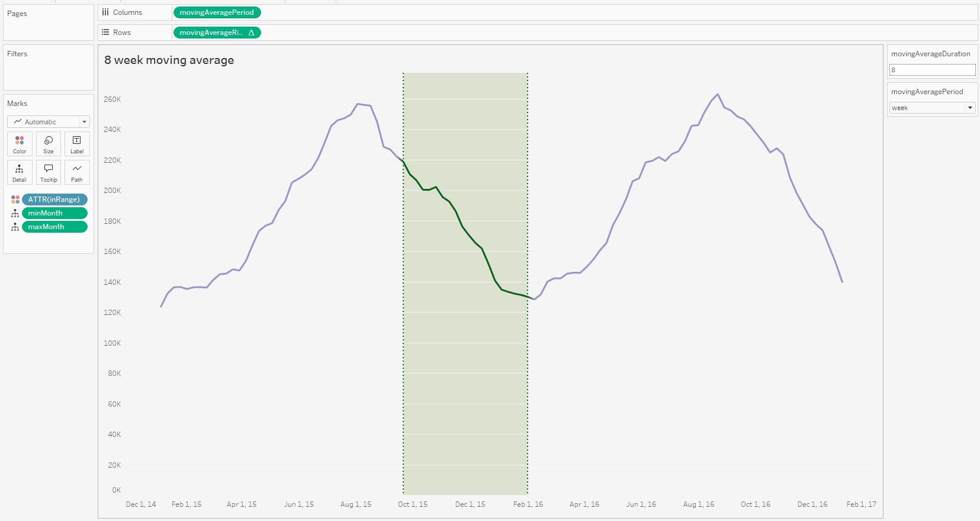Open the Label marks card
The image size is (980, 521).
click(x=77, y=144)
